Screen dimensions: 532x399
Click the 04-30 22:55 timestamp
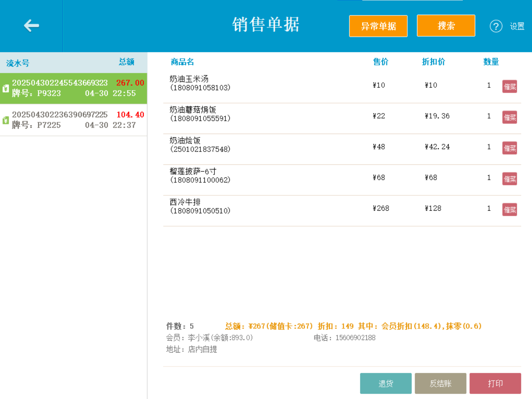click(110, 93)
